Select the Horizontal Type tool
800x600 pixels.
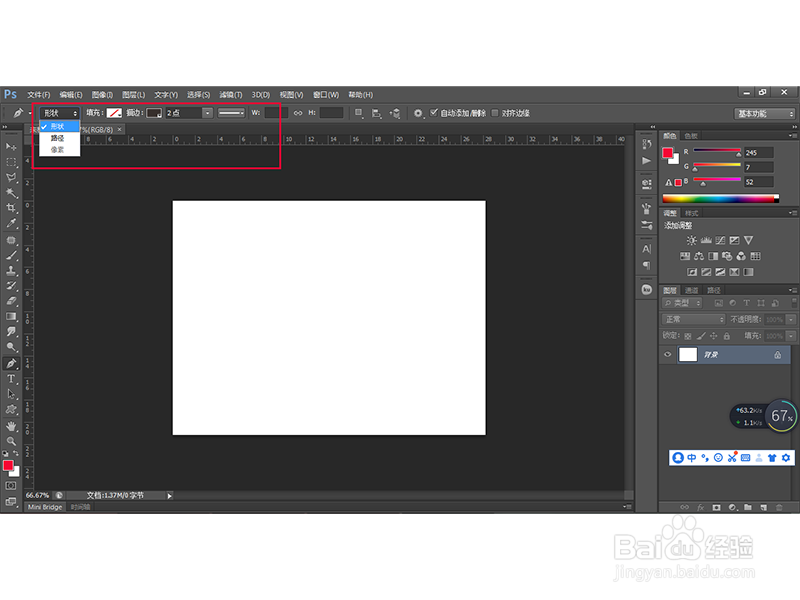[x=11, y=379]
